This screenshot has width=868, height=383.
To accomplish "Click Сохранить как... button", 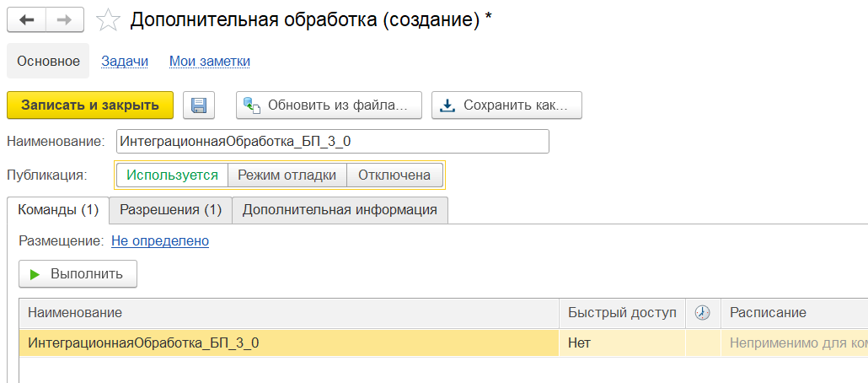I will click(506, 105).
